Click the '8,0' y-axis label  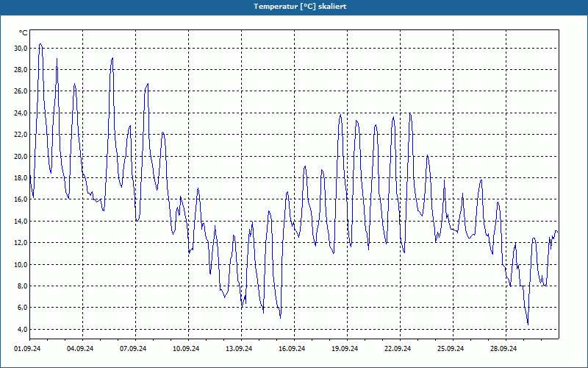tap(22, 286)
